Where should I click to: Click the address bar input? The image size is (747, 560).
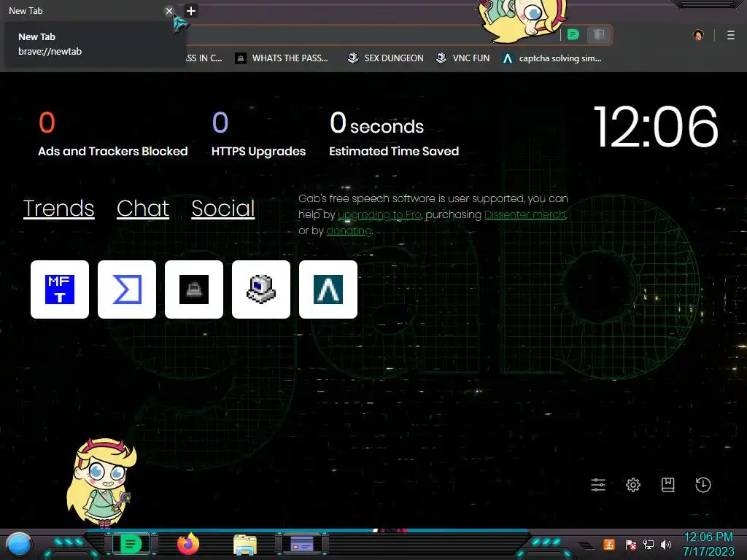tap(371, 35)
